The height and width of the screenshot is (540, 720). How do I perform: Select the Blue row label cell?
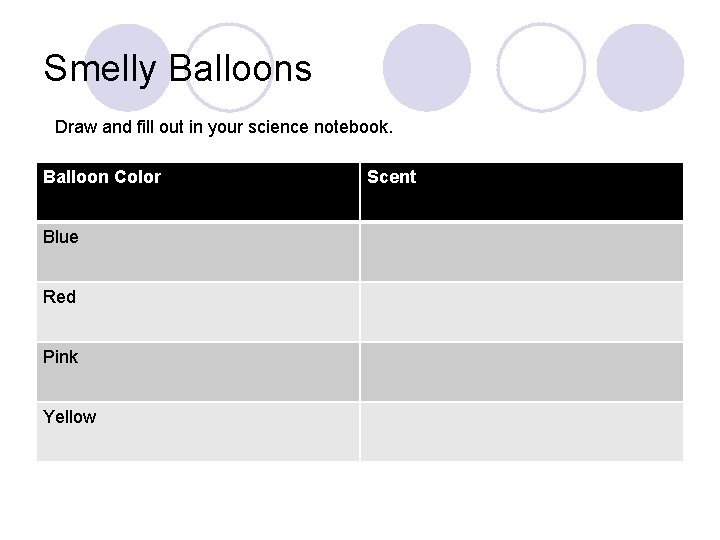(x=198, y=251)
